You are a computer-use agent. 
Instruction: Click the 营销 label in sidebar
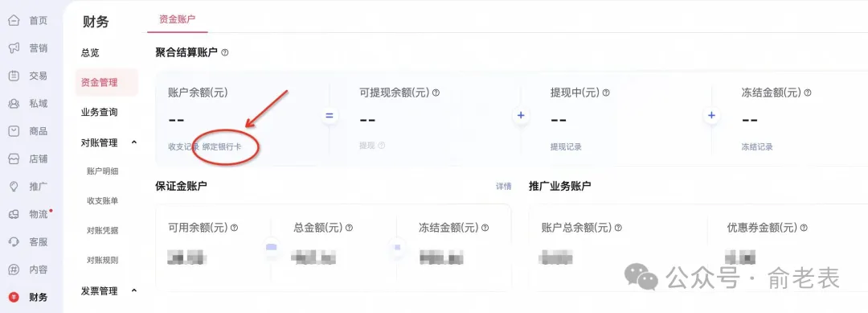pos(39,48)
